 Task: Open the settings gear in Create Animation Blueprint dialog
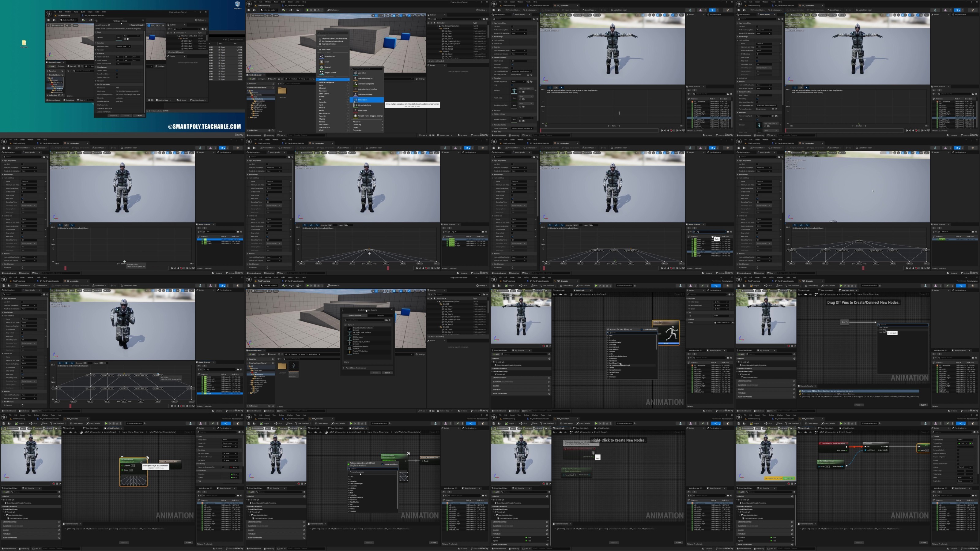point(390,320)
